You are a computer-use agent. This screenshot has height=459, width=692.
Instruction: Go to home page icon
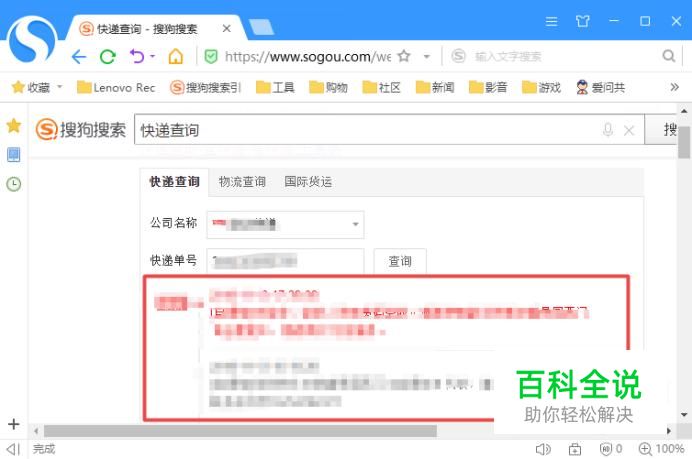[x=175, y=56]
